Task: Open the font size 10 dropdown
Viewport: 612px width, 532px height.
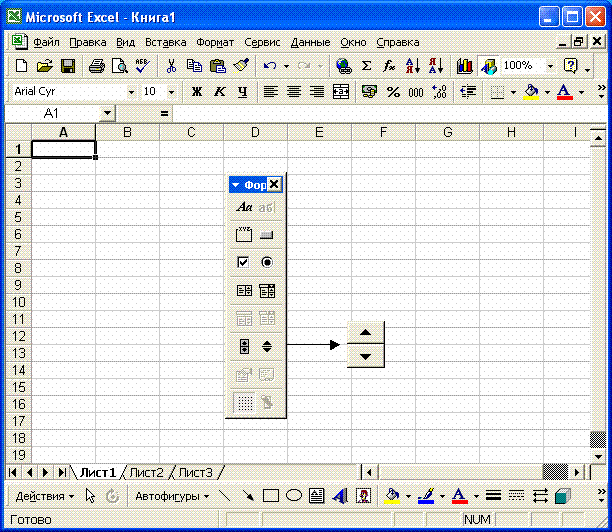Action: [x=171, y=93]
